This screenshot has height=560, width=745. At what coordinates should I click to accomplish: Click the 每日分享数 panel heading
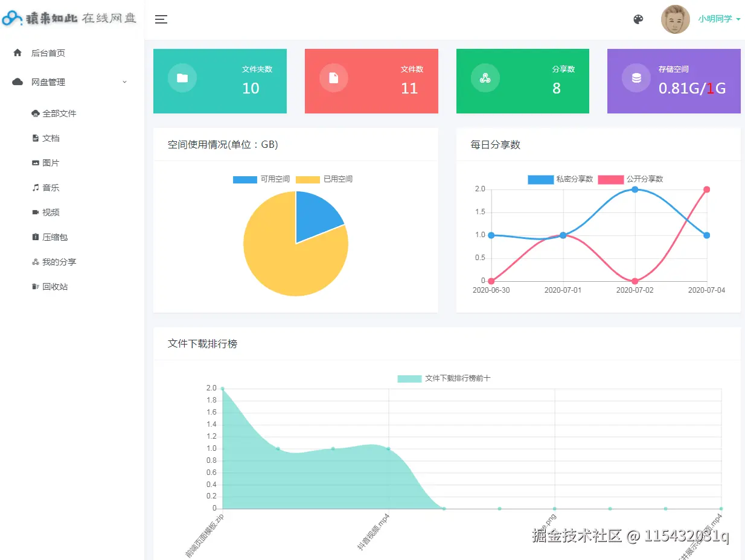[495, 145]
